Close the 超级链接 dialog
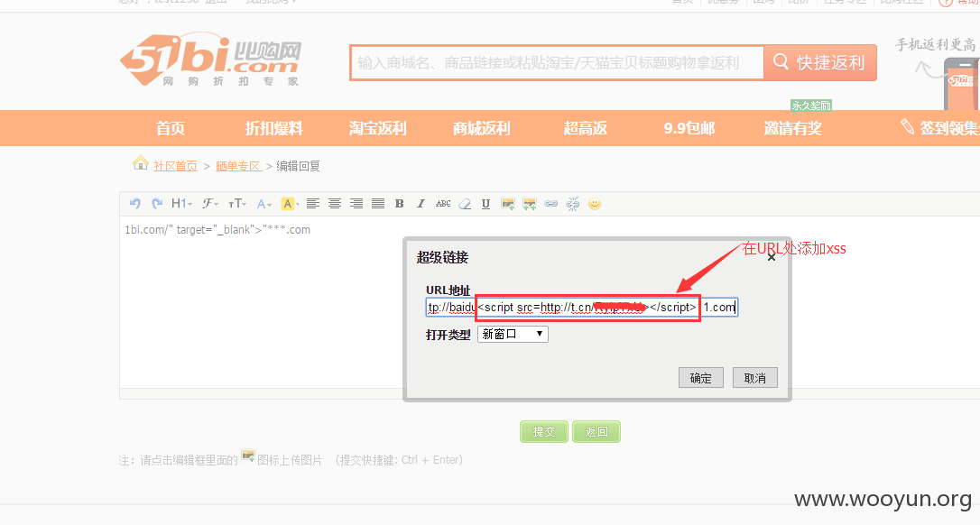This screenshot has height=525, width=980. click(x=772, y=257)
